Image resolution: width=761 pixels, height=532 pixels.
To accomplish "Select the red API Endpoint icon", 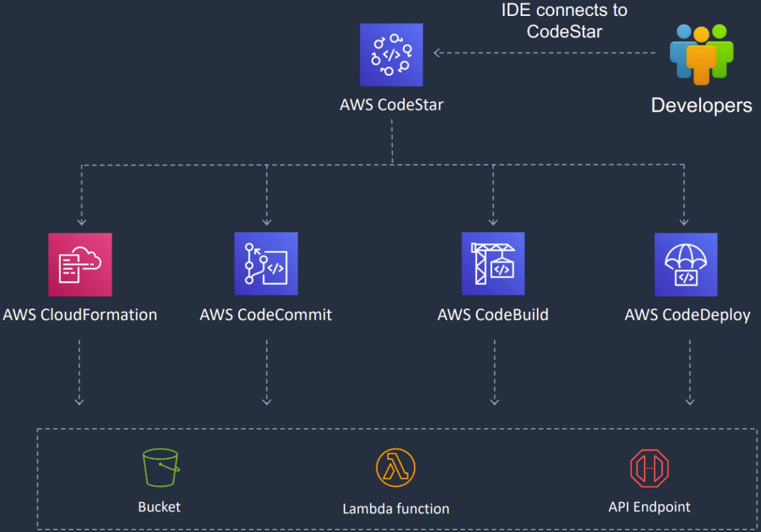I will [x=649, y=467].
